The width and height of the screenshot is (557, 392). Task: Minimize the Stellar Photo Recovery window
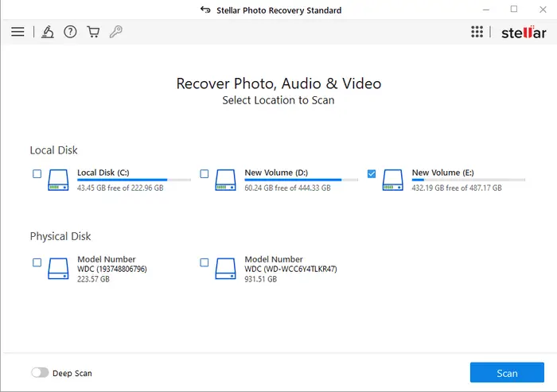[486, 10]
